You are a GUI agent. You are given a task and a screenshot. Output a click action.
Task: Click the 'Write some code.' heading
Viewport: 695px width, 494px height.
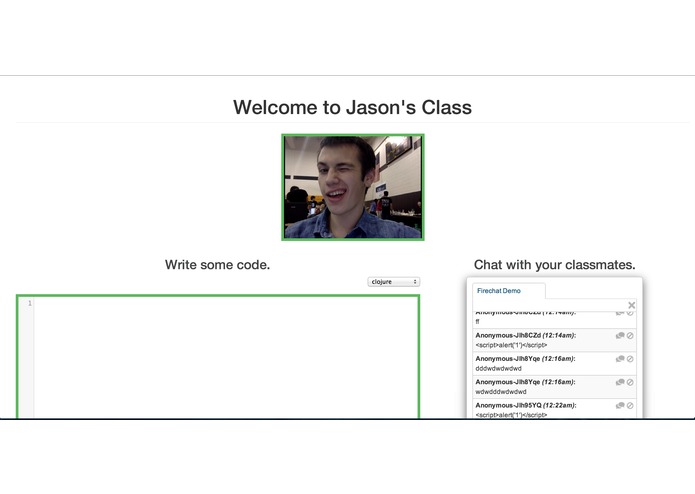217,265
